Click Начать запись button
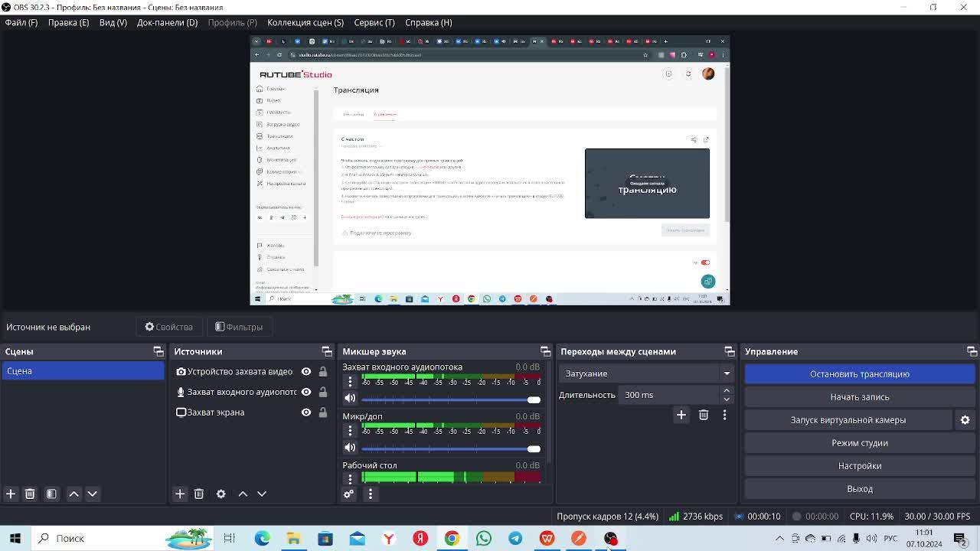Image resolution: width=980 pixels, height=551 pixels. tap(860, 396)
